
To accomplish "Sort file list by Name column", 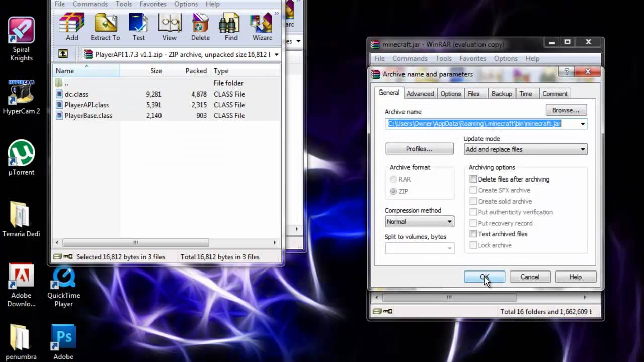I will pos(86,71).
